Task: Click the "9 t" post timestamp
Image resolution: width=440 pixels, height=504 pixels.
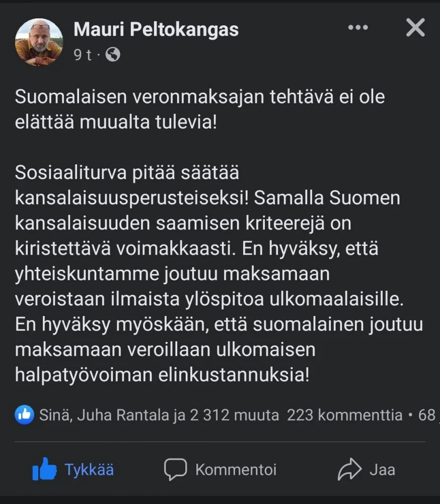Action: pos(83,54)
